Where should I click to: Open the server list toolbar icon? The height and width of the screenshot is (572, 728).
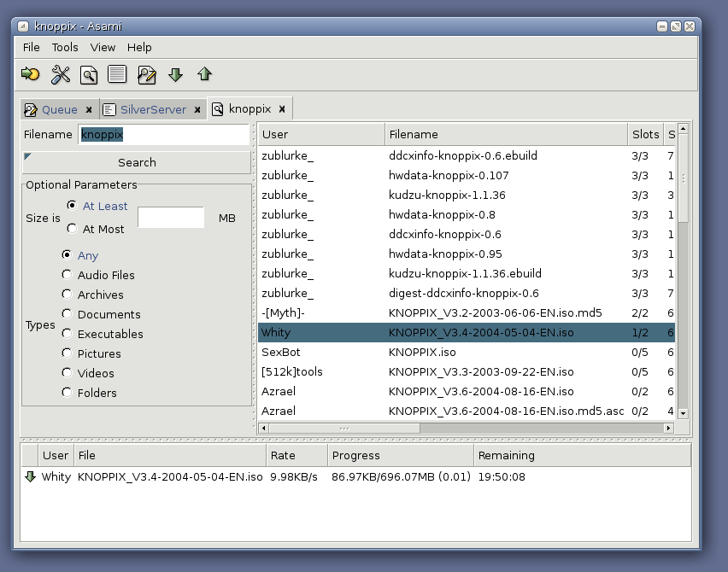tap(117, 74)
